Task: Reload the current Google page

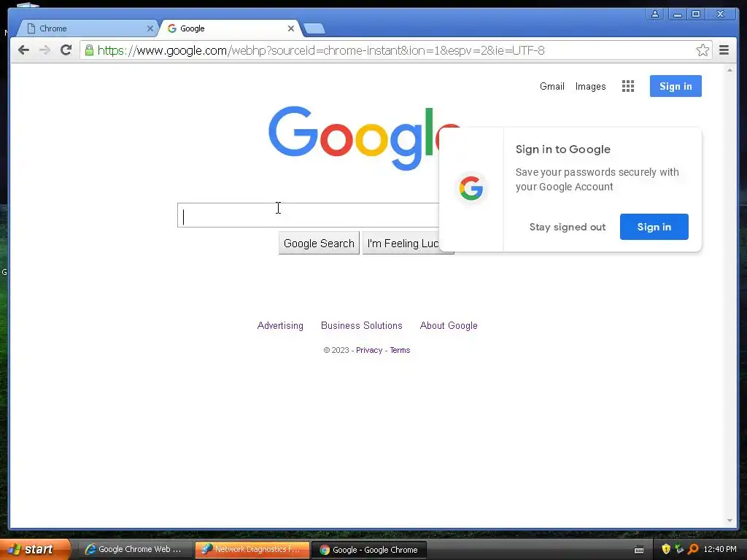Action: pos(66,50)
